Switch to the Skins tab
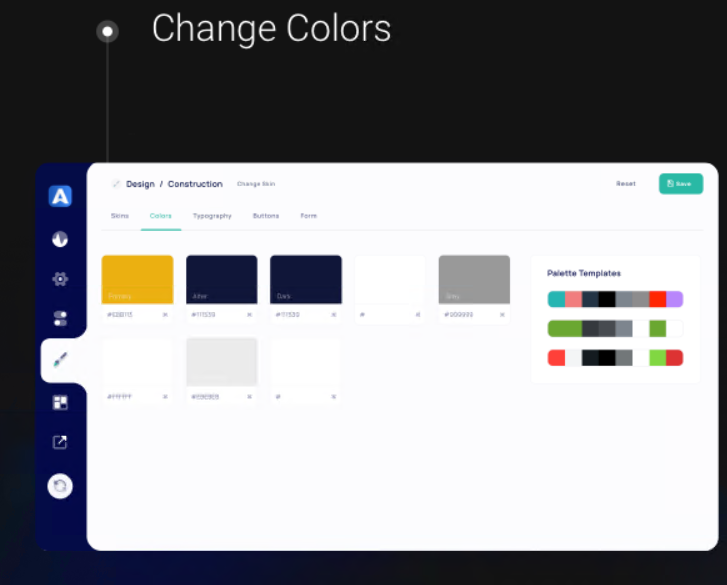This screenshot has height=585, width=727. click(120, 216)
